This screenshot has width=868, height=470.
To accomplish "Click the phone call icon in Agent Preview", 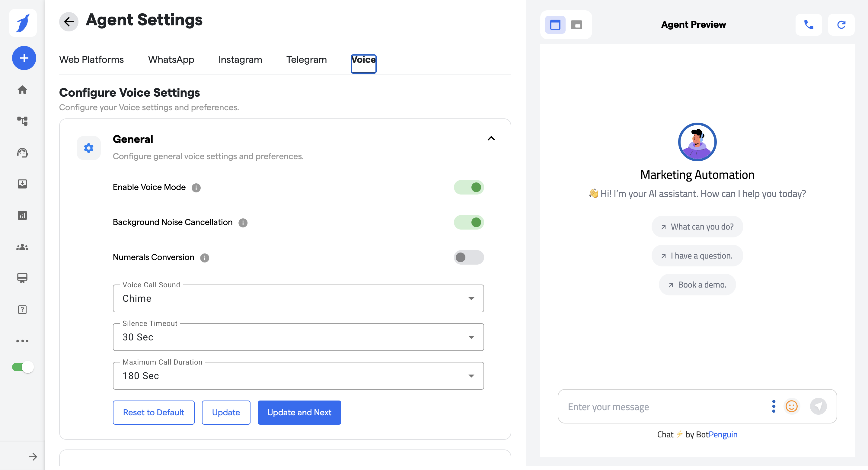I will click(808, 24).
